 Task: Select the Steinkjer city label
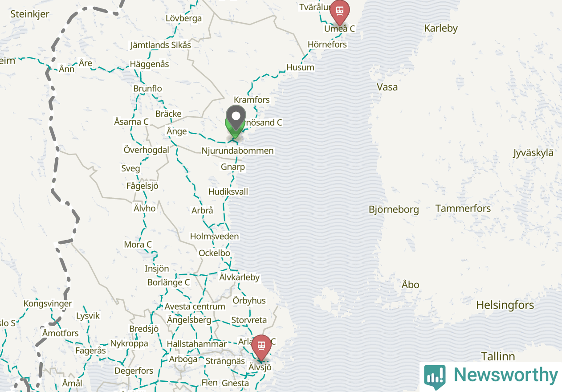pyautogui.click(x=30, y=14)
